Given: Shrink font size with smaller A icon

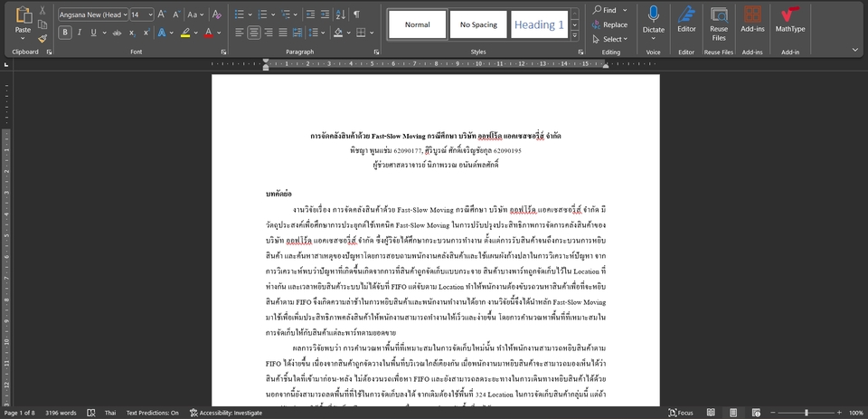Looking at the screenshot, I should click(x=176, y=15).
